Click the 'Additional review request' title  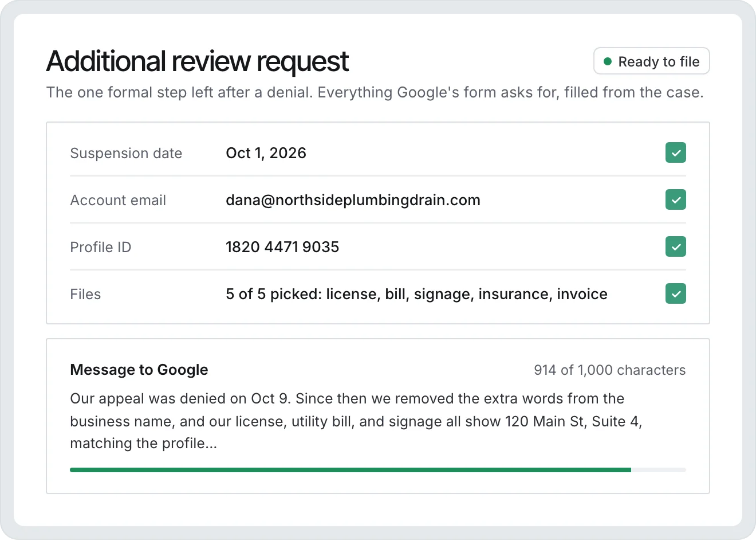198,61
